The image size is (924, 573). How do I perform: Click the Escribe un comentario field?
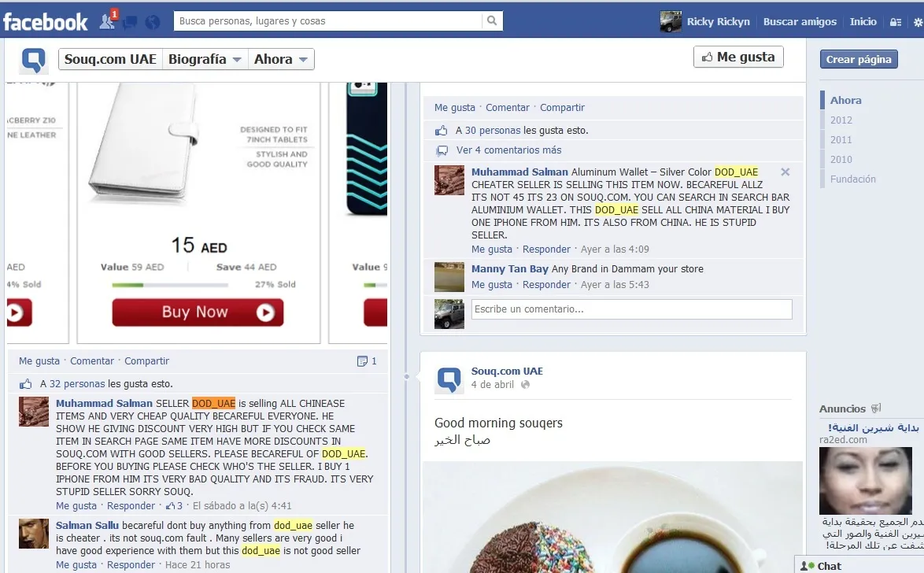tap(632, 309)
